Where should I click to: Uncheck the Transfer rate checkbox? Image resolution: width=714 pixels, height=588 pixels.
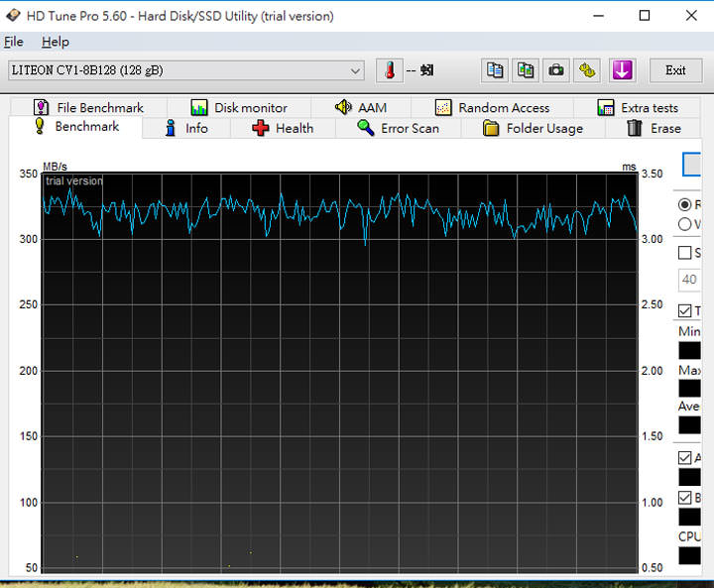(685, 311)
